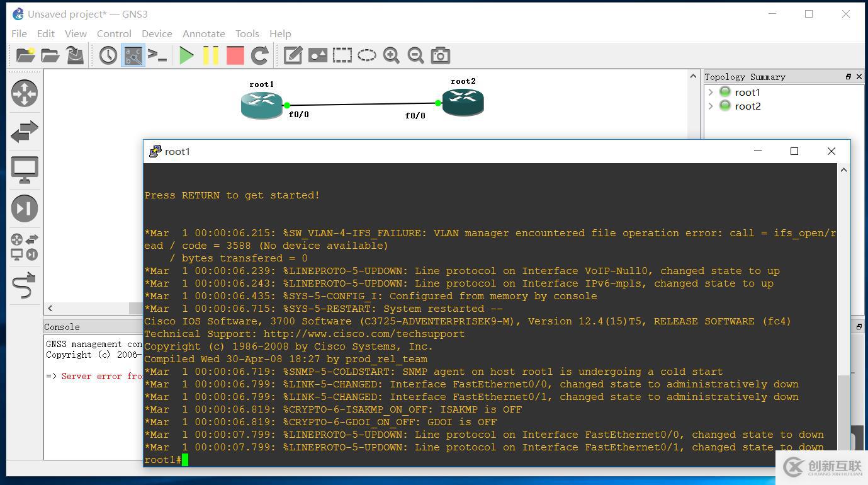The image size is (868, 485).
Task: Click the New blank project icon
Action: (x=25, y=55)
